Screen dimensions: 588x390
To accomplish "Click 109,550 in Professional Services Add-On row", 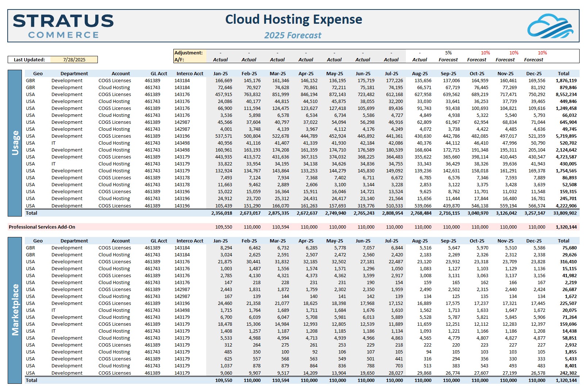I will click(224, 227).
